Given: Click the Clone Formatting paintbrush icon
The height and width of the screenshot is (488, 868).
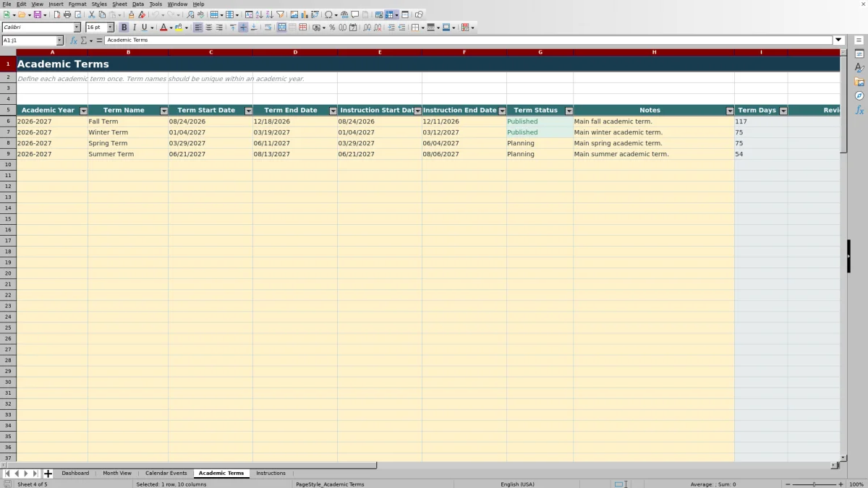Looking at the screenshot, I should (x=131, y=14).
